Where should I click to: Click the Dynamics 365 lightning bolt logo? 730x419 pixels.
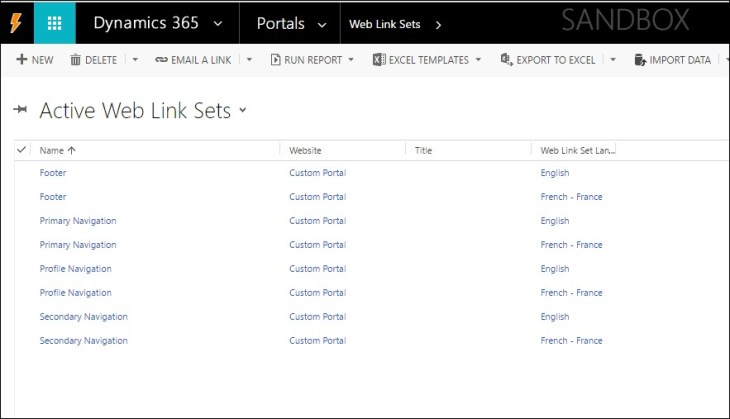pyautogui.click(x=16, y=23)
